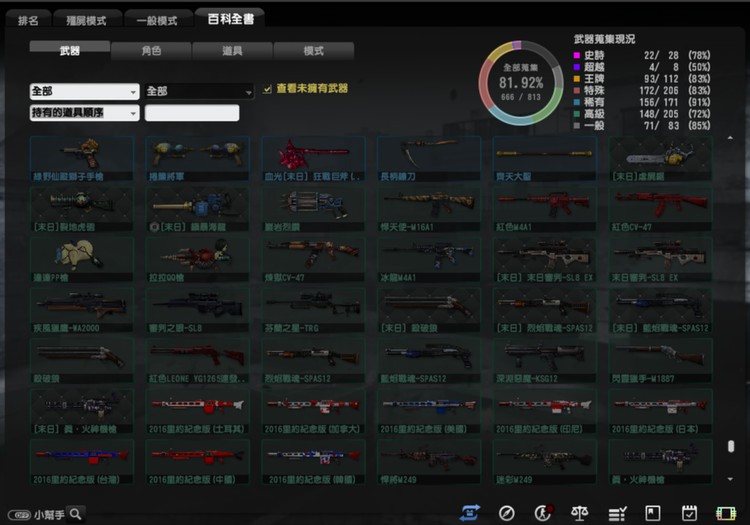Select the 齊天大聖 staff weapon

pyautogui.click(x=545, y=159)
